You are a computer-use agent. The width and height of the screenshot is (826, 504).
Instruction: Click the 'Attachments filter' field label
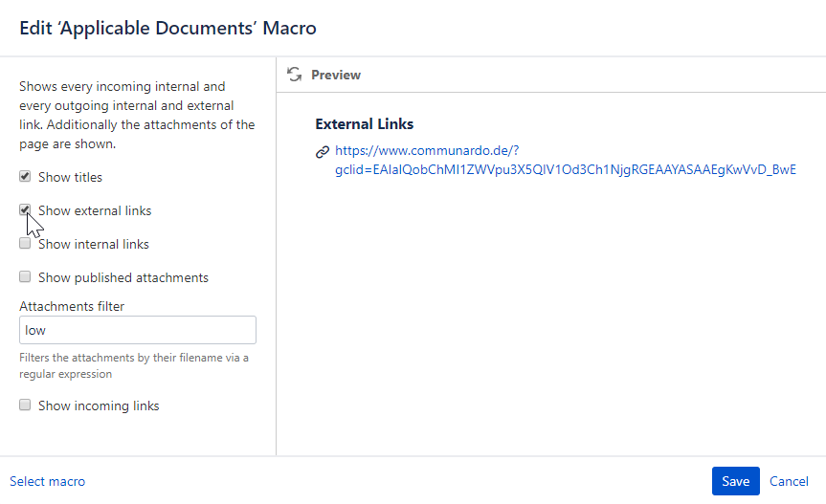(72, 306)
